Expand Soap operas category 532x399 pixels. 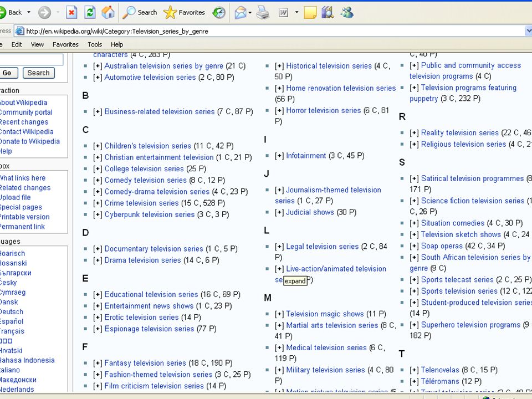415,246
